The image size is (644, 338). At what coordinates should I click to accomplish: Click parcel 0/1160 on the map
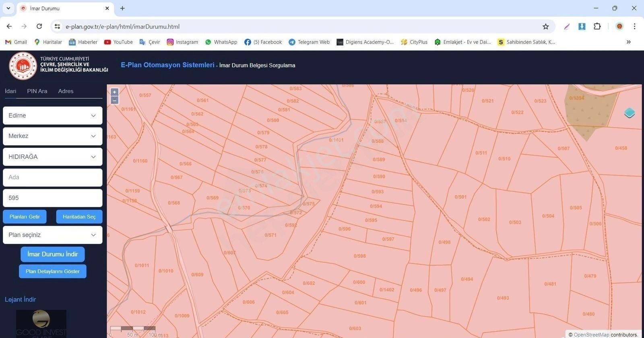(140, 161)
